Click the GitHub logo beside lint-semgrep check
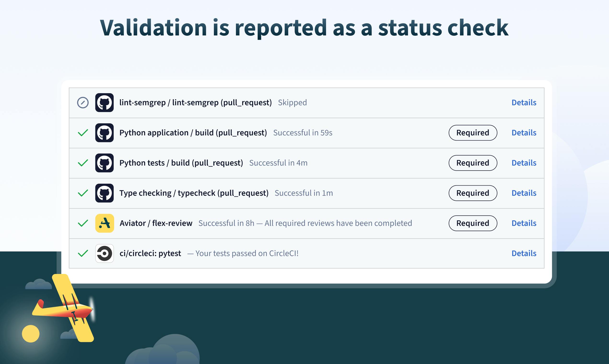 point(104,102)
